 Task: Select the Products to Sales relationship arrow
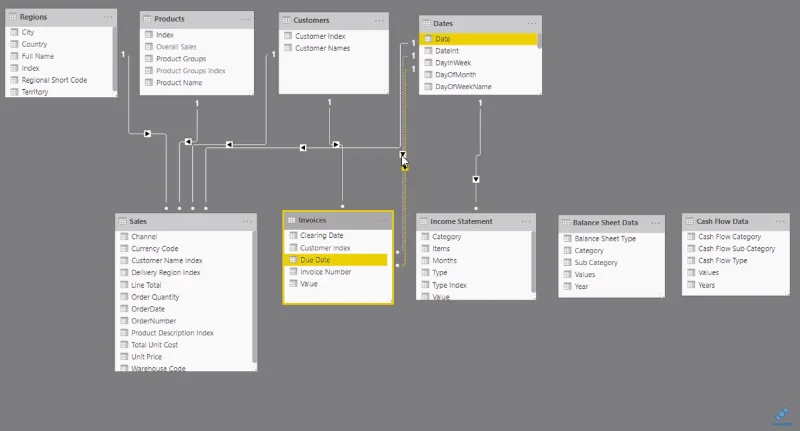point(188,142)
